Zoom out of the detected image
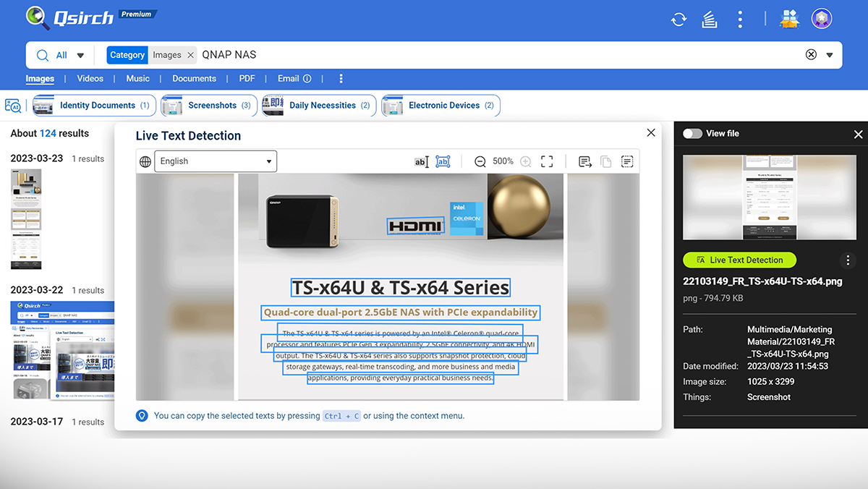 tap(480, 161)
